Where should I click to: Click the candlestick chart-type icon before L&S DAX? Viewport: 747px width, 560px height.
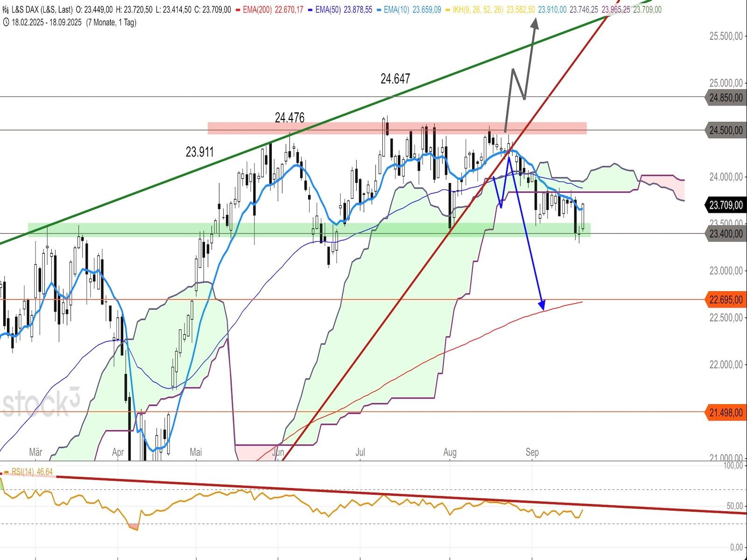[x=5, y=9]
